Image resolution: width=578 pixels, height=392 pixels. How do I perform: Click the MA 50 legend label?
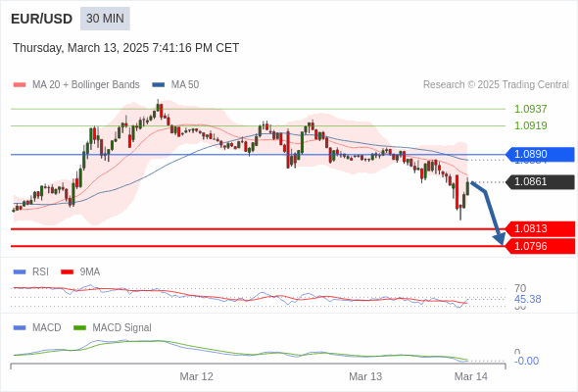tap(185, 85)
